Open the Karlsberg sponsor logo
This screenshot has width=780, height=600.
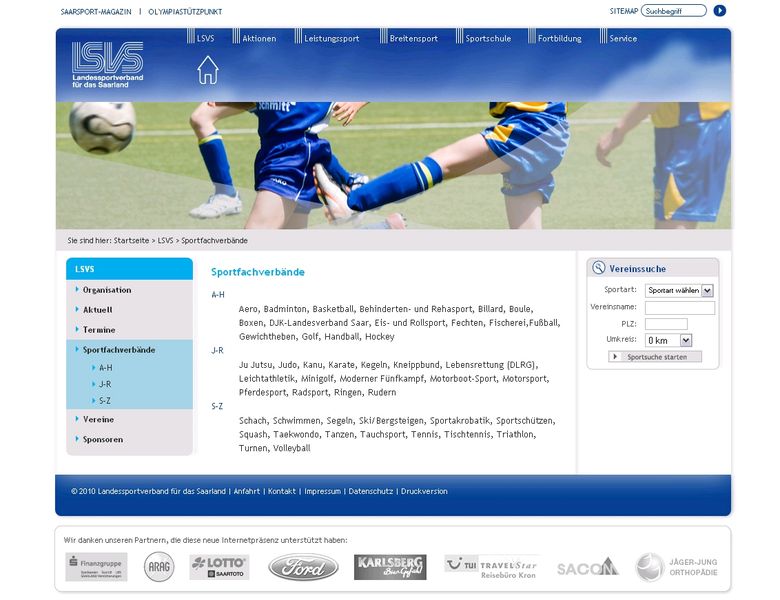click(390, 567)
